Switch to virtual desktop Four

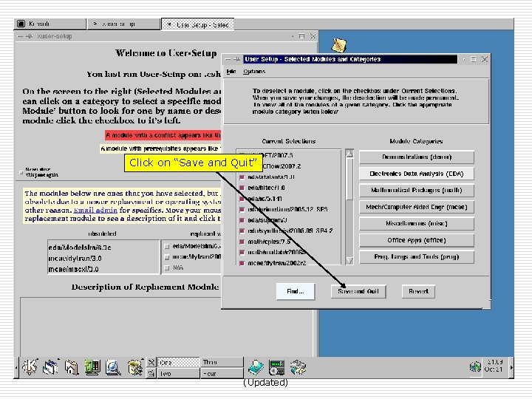222,373
